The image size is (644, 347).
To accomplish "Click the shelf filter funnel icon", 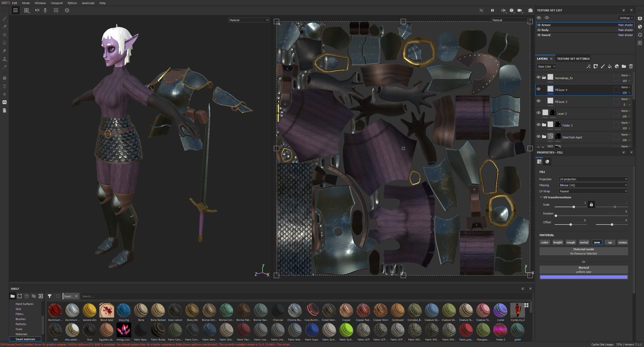I will [x=50, y=296].
